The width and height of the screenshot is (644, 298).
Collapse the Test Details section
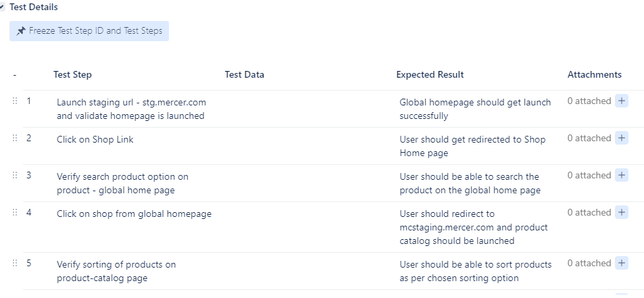[x=3, y=7]
